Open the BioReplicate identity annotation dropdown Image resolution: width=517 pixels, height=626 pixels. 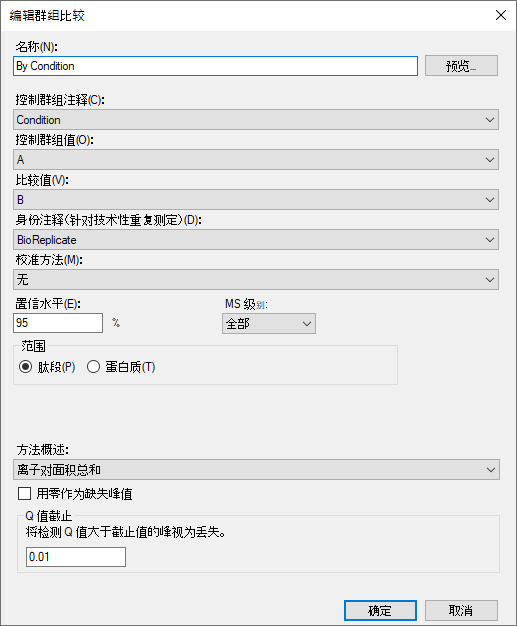click(x=256, y=240)
